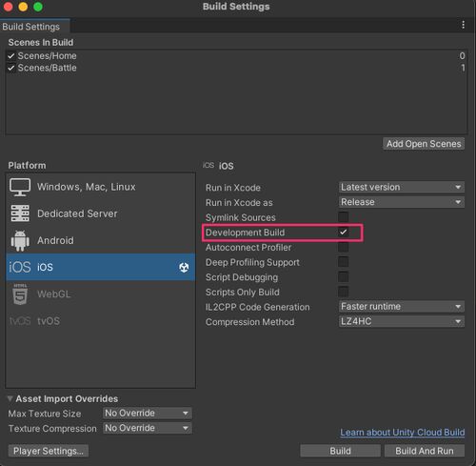Open the Run in Xcode version dropdown
This screenshot has width=476, height=466.
(402, 187)
